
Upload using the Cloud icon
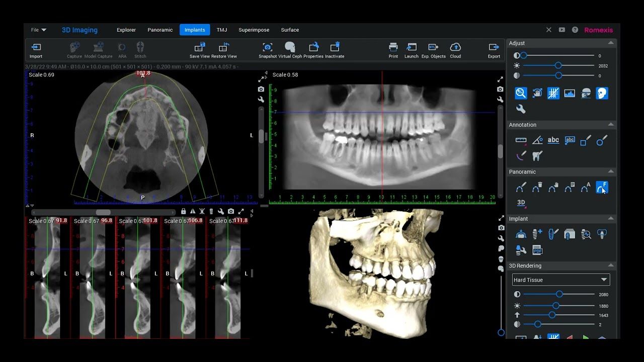(455, 48)
